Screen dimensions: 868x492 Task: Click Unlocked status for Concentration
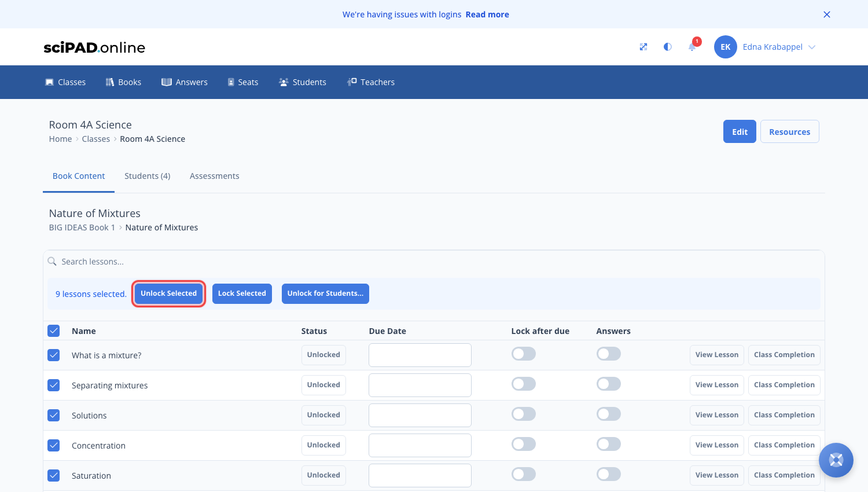pos(323,445)
